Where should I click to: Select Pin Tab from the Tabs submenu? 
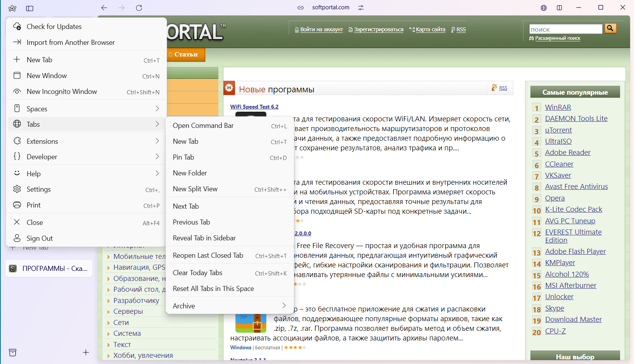[230, 157]
